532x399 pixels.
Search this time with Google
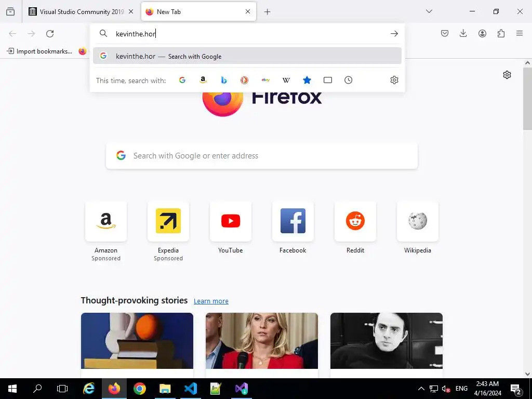tap(182, 80)
